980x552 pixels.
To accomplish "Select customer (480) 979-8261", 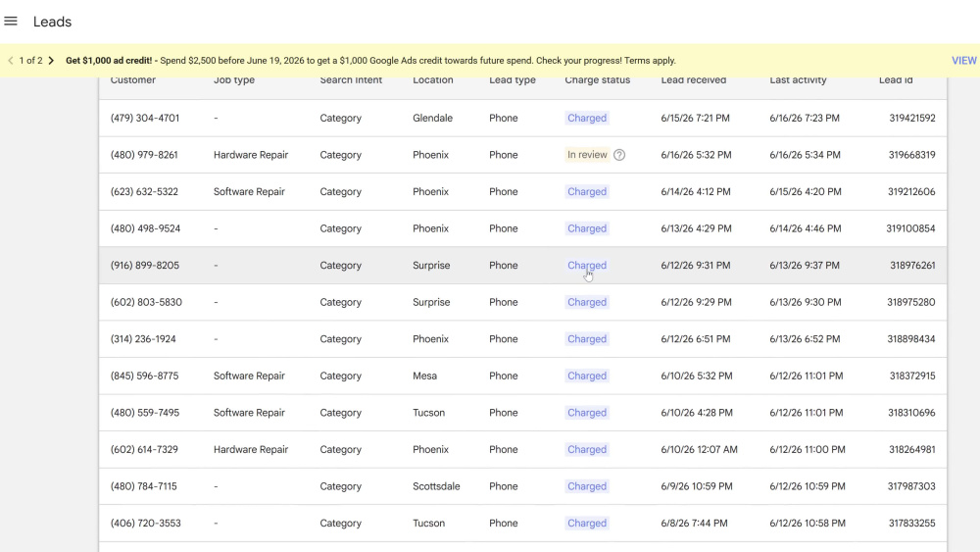I will pyautogui.click(x=144, y=155).
